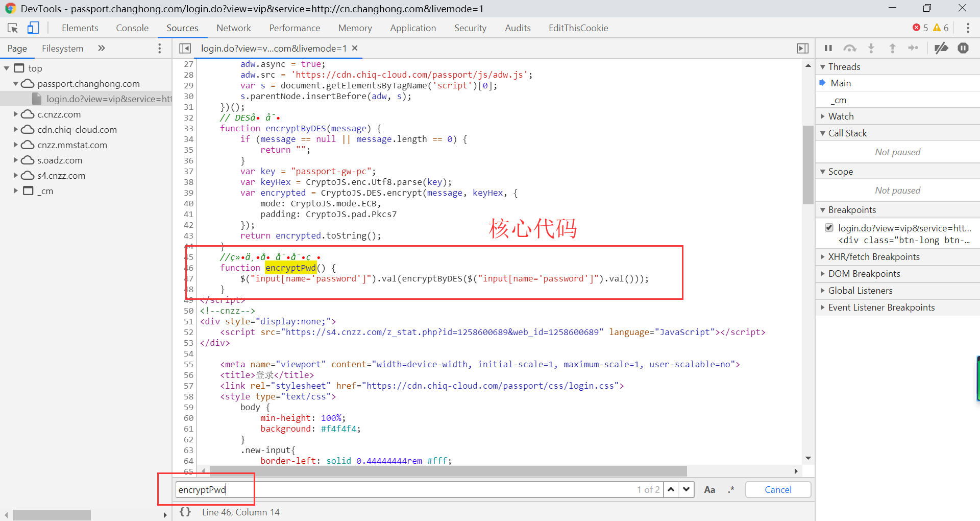
Task: Activate the inspect element picker icon
Action: pos(13,28)
